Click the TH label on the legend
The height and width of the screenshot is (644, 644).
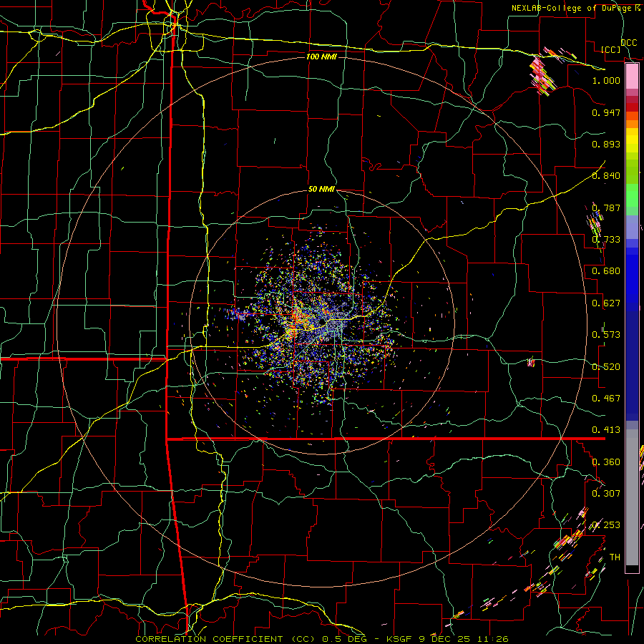coord(615,557)
